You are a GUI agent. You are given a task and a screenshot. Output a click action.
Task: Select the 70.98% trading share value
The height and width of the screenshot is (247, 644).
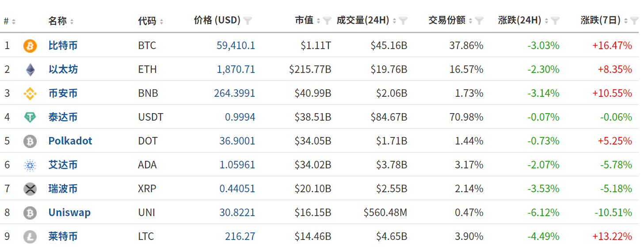point(466,117)
